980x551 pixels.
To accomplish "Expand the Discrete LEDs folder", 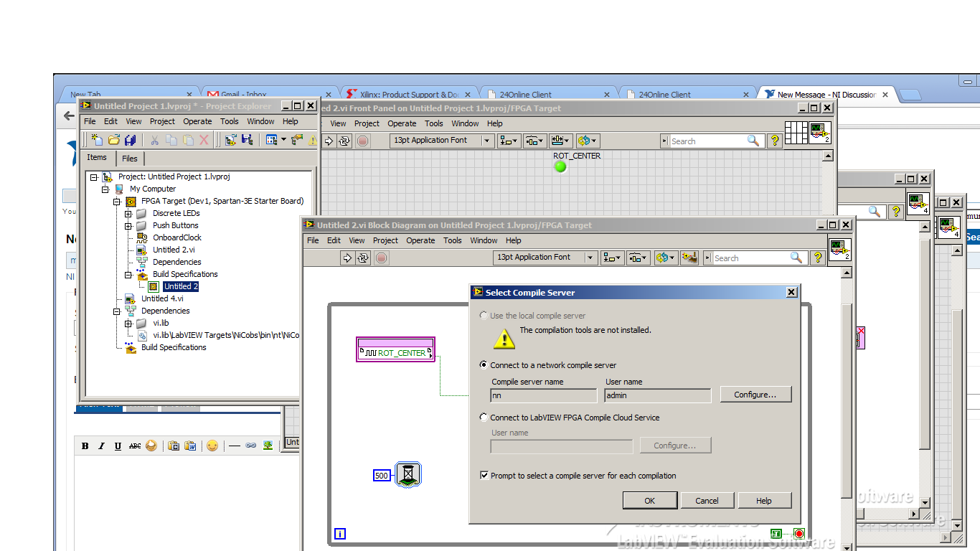I will point(128,214).
